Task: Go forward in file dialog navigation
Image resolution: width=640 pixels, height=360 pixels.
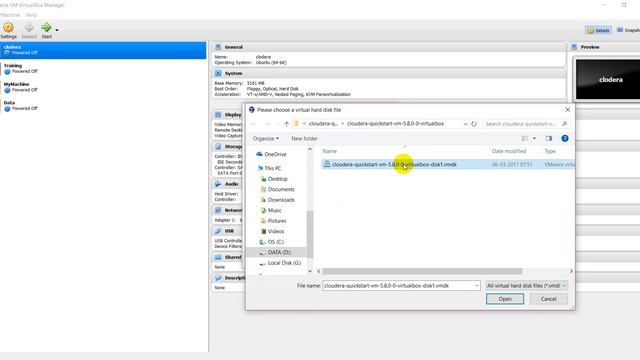Action: (x=267, y=124)
